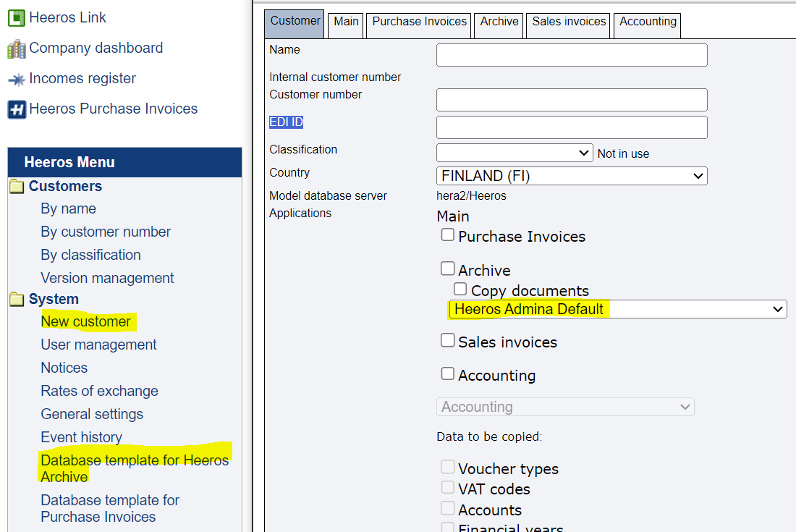Screen dimensions: 796x532
Task: Expand the System menu section
Action: coord(54,299)
